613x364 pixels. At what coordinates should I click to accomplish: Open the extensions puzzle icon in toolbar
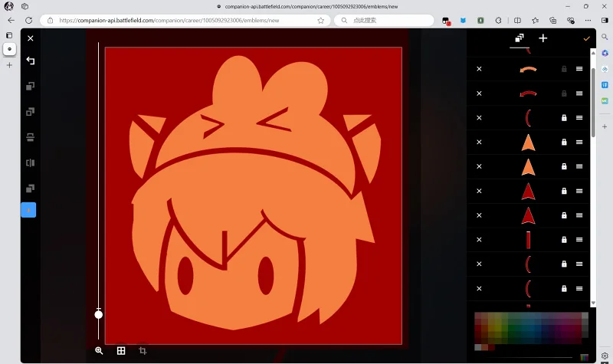click(x=498, y=21)
